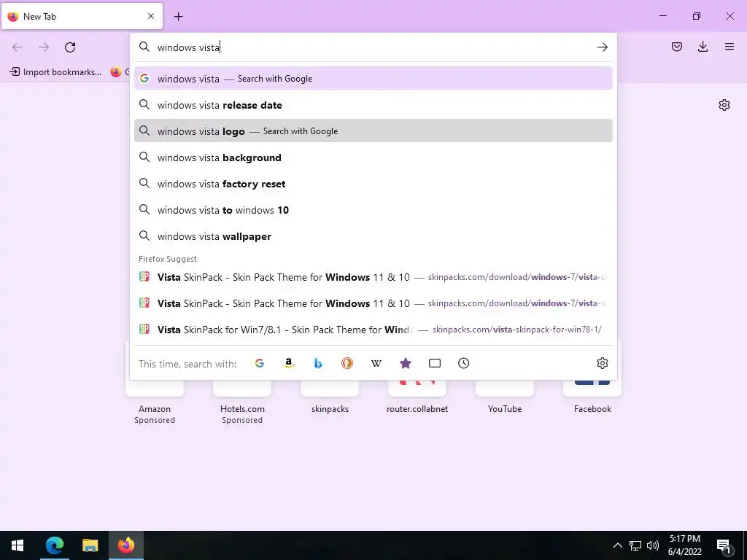Open the notification center
This screenshot has width=747, height=560.
[724, 545]
